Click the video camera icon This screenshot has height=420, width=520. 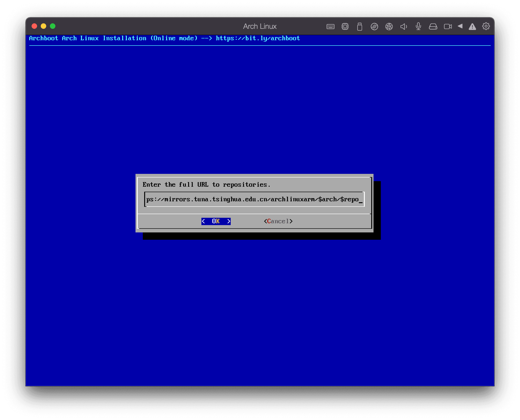click(x=448, y=26)
